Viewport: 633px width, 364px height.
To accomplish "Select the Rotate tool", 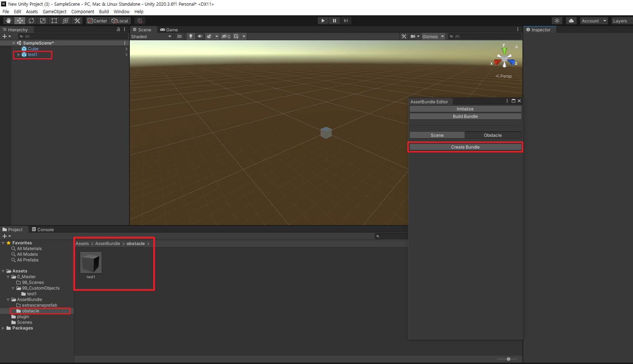I will click(x=31, y=21).
